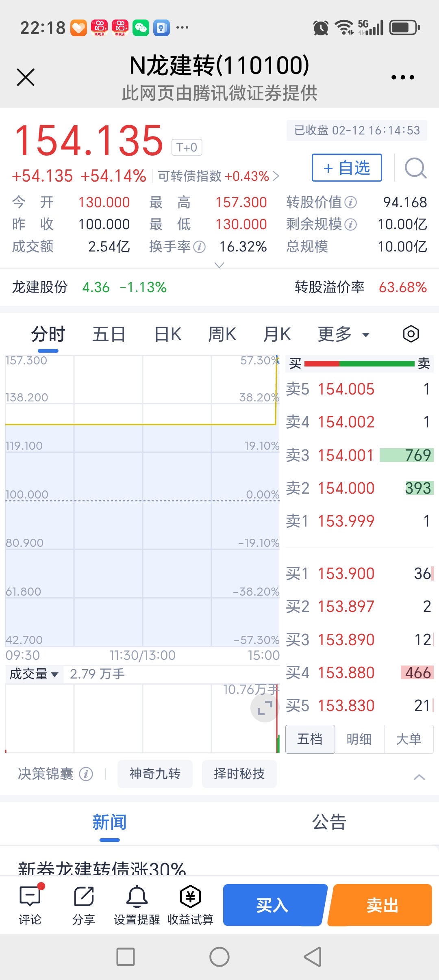The image size is (439, 980).
Task: Open chart settings hexagon icon
Action: coord(411,334)
